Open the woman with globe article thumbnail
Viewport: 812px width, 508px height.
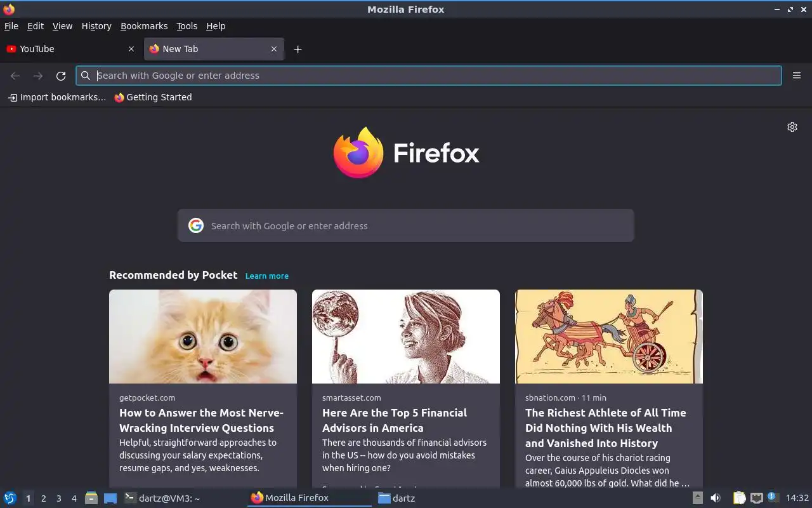pyautogui.click(x=406, y=337)
